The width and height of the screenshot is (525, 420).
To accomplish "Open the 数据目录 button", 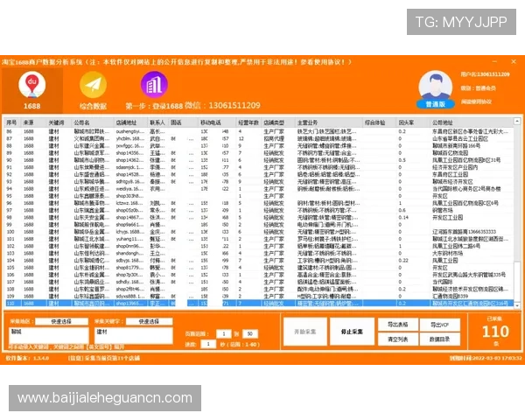I will point(439,339).
